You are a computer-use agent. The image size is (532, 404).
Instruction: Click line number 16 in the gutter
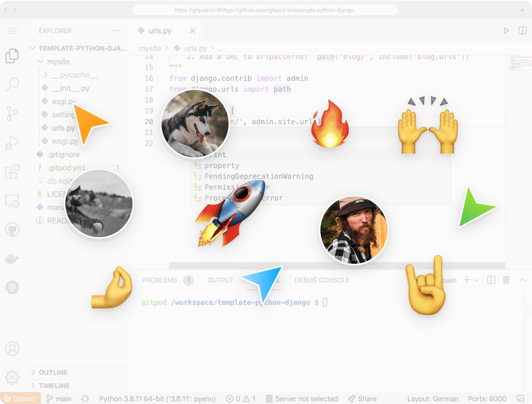pyautogui.click(x=149, y=78)
